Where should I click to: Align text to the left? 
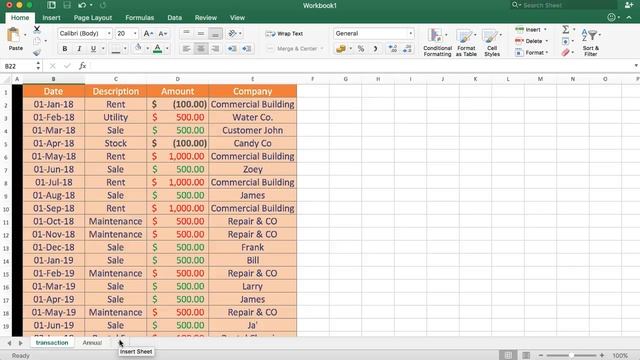coord(187,49)
